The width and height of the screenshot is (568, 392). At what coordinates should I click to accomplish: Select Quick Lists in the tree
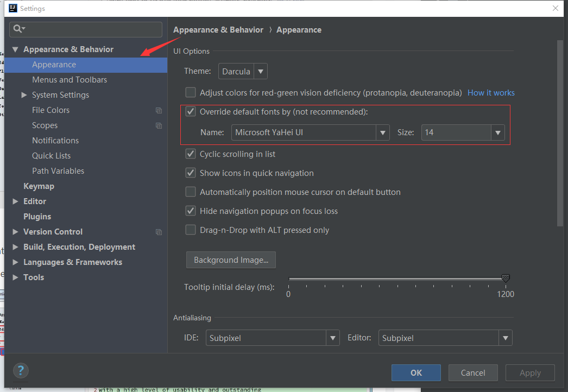52,156
